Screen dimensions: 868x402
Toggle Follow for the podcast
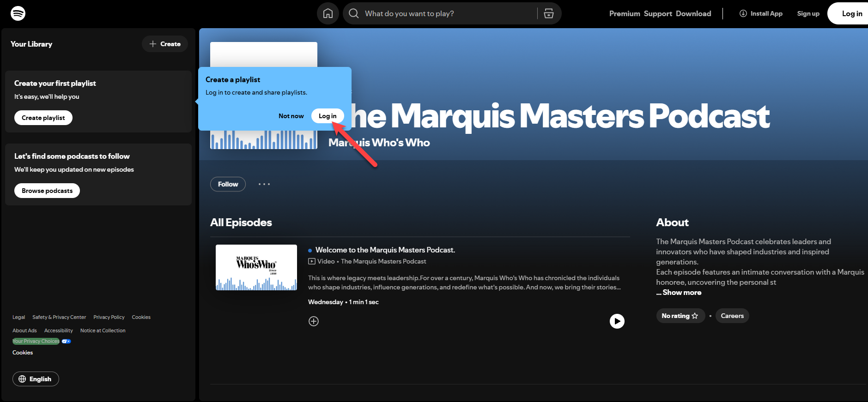click(x=228, y=184)
